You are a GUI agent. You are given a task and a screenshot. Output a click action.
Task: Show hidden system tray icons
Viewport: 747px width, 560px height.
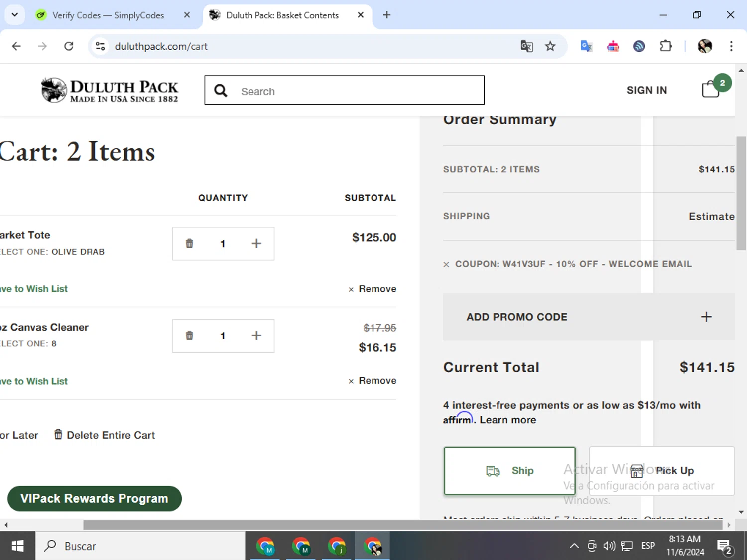pyautogui.click(x=574, y=546)
